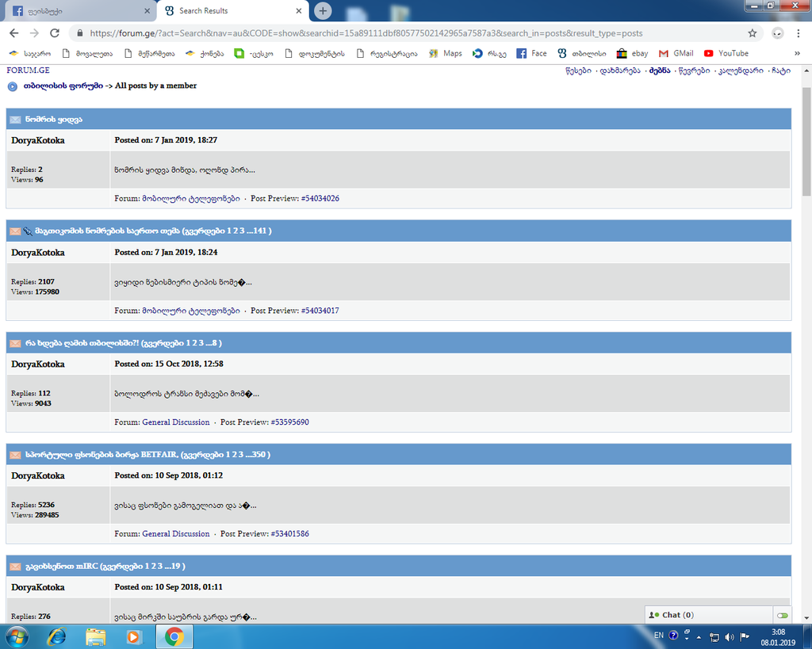Click the address bar URL
This screenshot has height=649, width=812.
[366, 33]
